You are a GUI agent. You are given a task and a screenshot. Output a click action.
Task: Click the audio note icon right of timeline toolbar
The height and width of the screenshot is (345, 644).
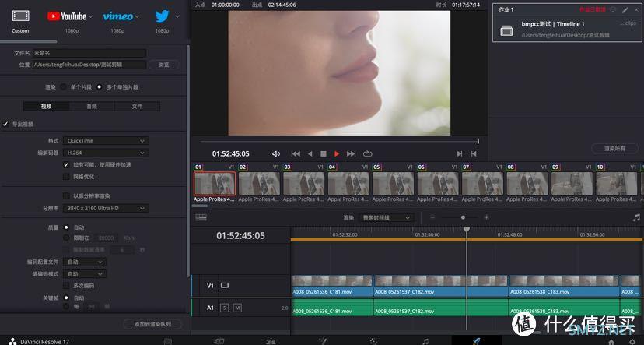click(636, 217)
